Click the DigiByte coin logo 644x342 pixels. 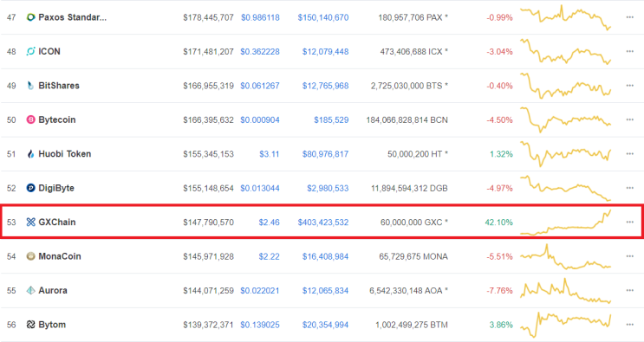(30, 188)
